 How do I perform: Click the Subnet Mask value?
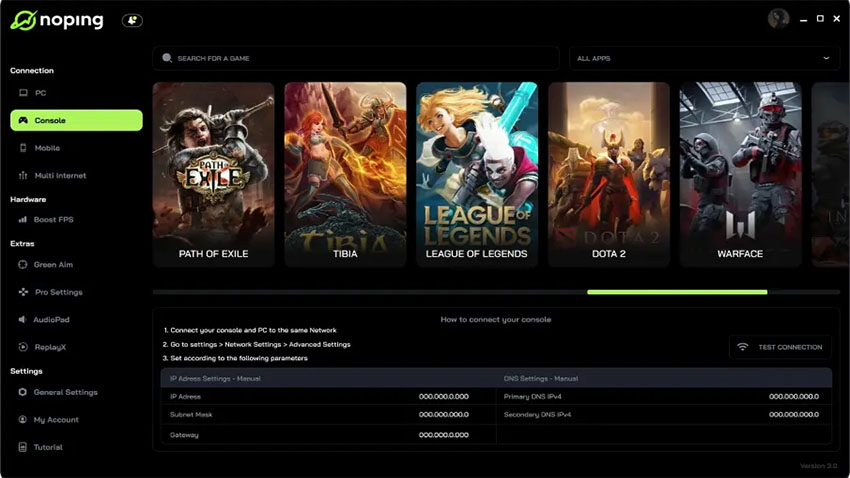click(443, 415)
